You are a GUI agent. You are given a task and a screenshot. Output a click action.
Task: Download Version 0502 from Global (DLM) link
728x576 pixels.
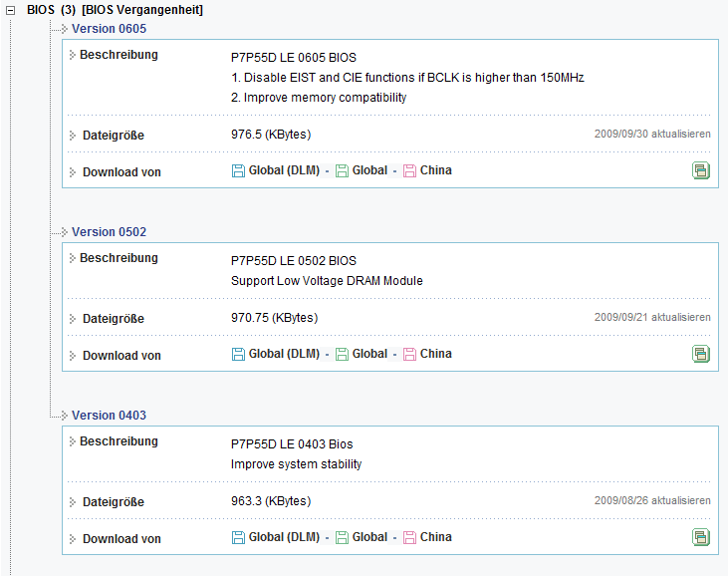pos(284,354)
